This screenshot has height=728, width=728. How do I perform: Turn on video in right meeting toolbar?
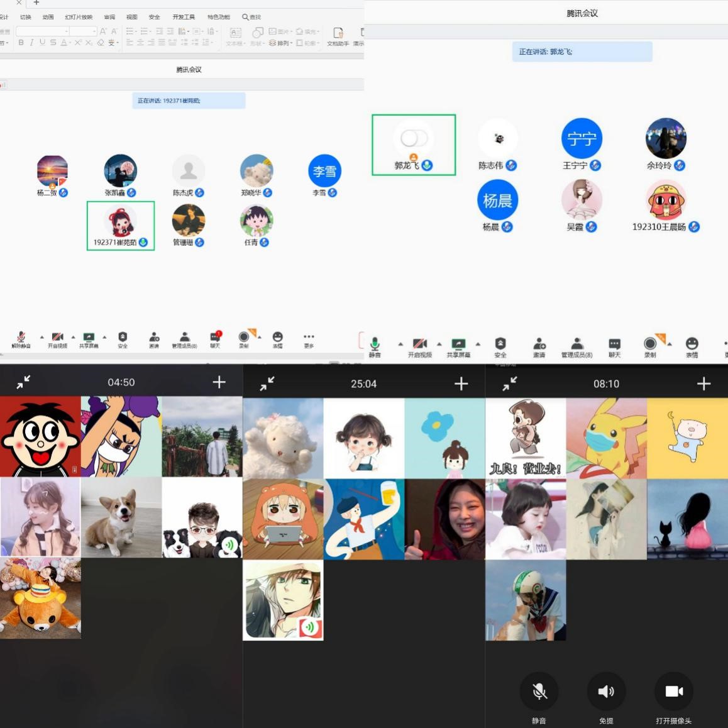[419, 344]
